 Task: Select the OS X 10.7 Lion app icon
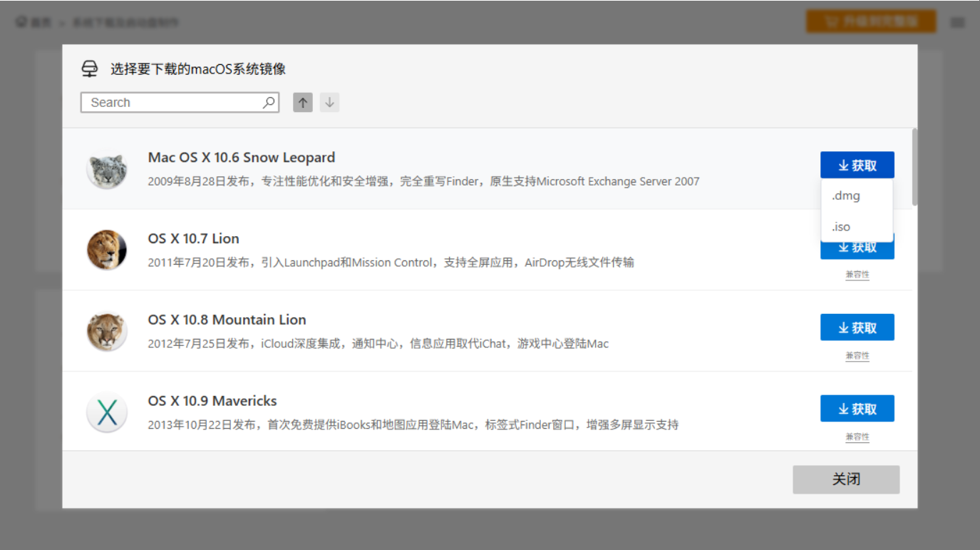tap(107, 250)
